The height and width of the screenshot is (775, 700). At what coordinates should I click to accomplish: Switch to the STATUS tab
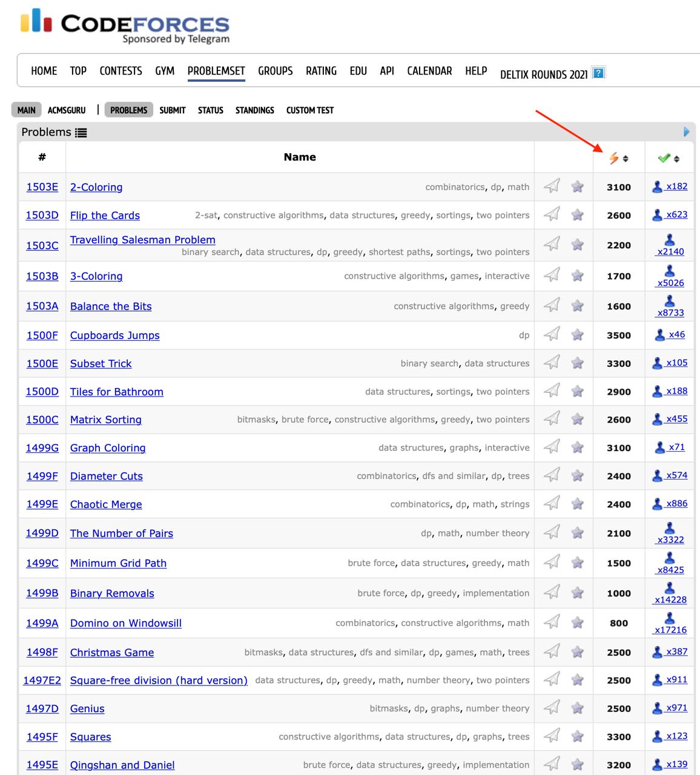tap(211, 110)
